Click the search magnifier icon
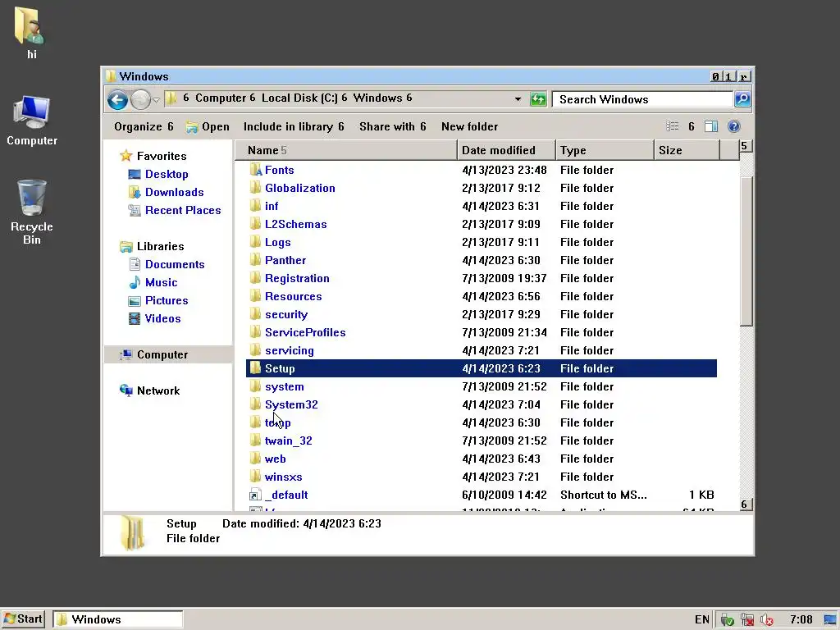The height and width of the screenshot is (630, 840). (x=742, y=99)
